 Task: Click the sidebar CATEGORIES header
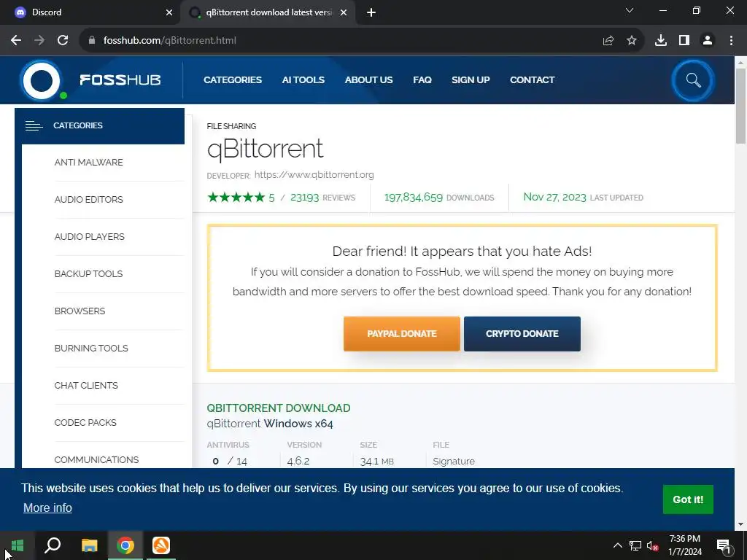point(99,125)
